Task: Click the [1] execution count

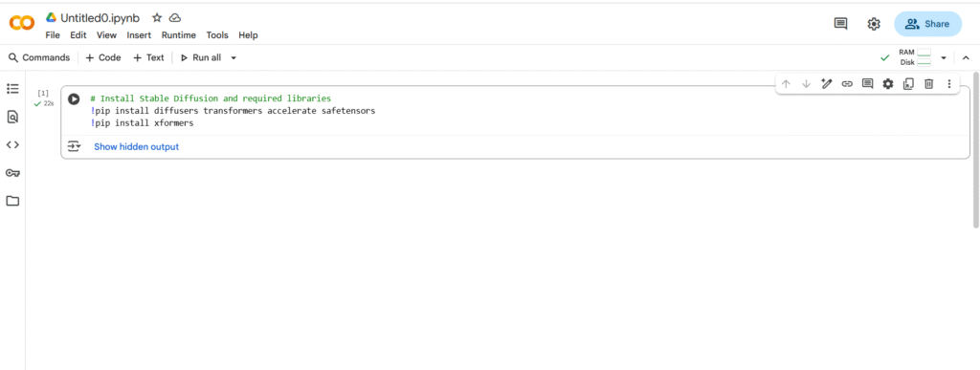Action: pyautogui.click(x=43, y=93)
